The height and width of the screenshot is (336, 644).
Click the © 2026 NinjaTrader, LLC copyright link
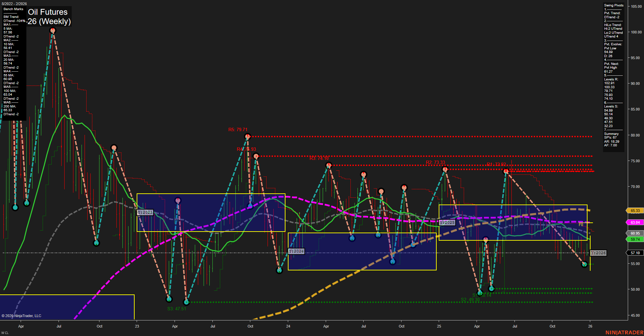(x=22, y=315)
